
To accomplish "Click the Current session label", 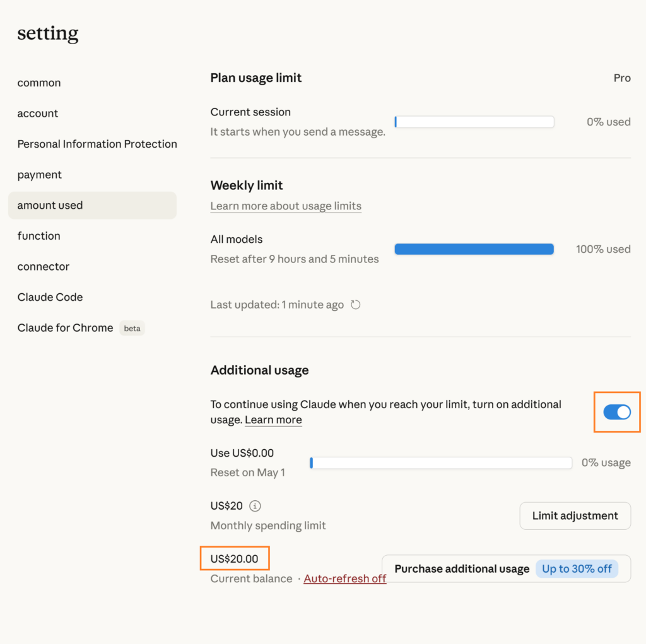I will pyautogui.click(x=250, y=112).
